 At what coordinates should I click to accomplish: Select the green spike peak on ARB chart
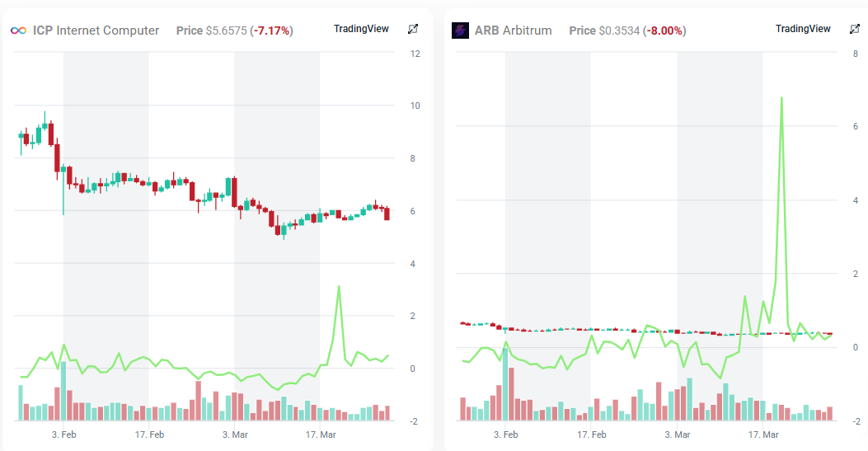pos(781,98)
